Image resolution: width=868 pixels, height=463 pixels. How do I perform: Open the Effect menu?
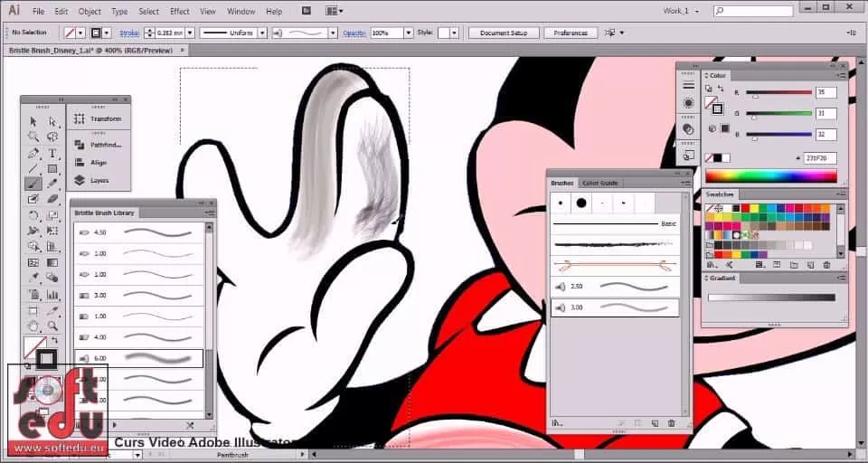coord(179,11)
